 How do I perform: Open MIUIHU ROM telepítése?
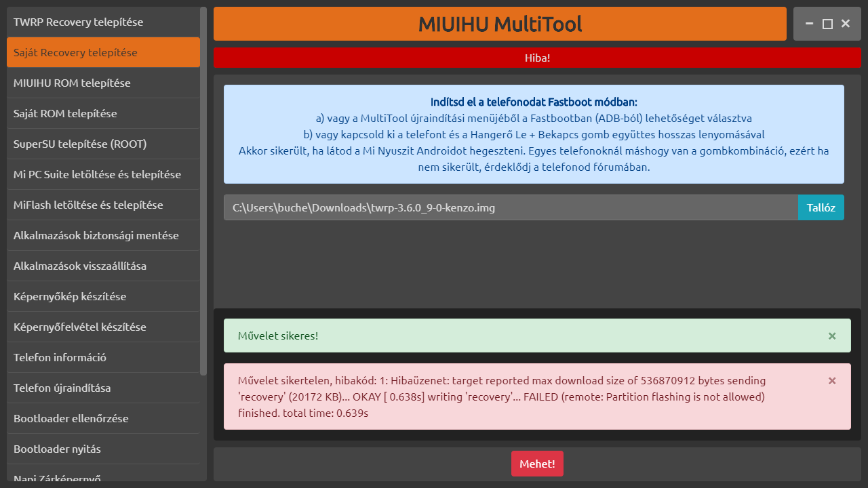pyautogui.click(x=103, y=83)
